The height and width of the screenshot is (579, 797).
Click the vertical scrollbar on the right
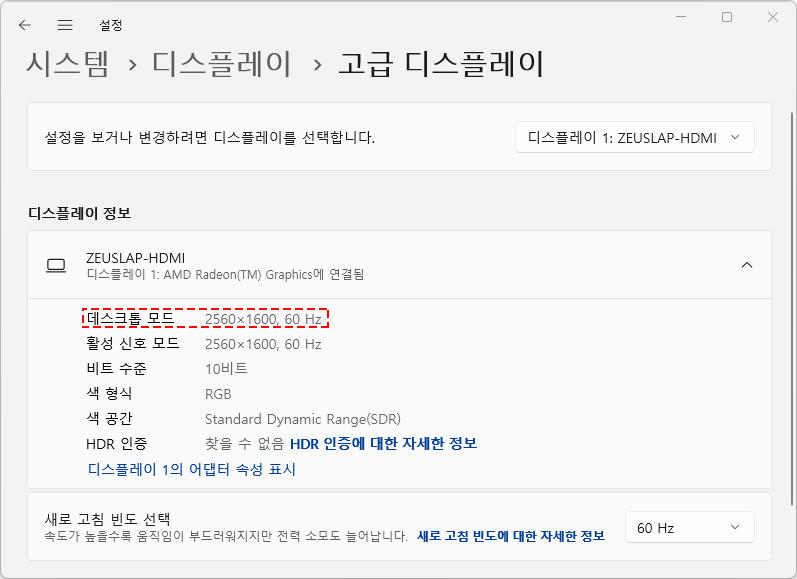point(793,308)
